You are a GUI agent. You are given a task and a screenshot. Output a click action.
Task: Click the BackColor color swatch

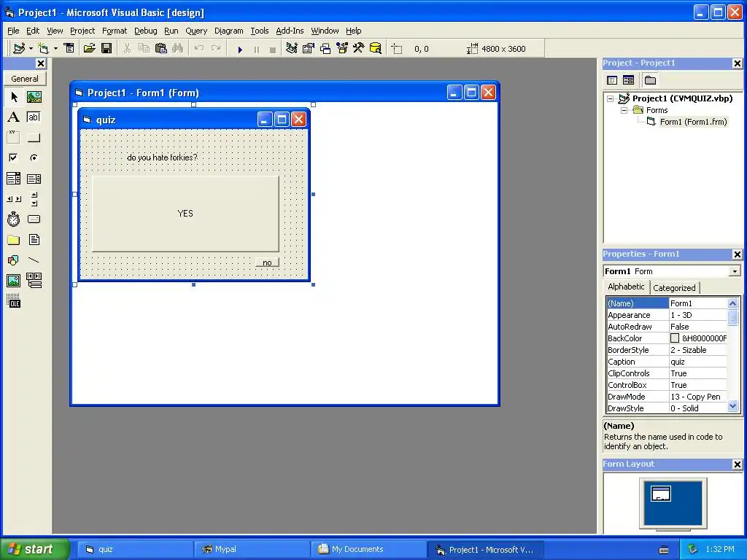point(675,338)
